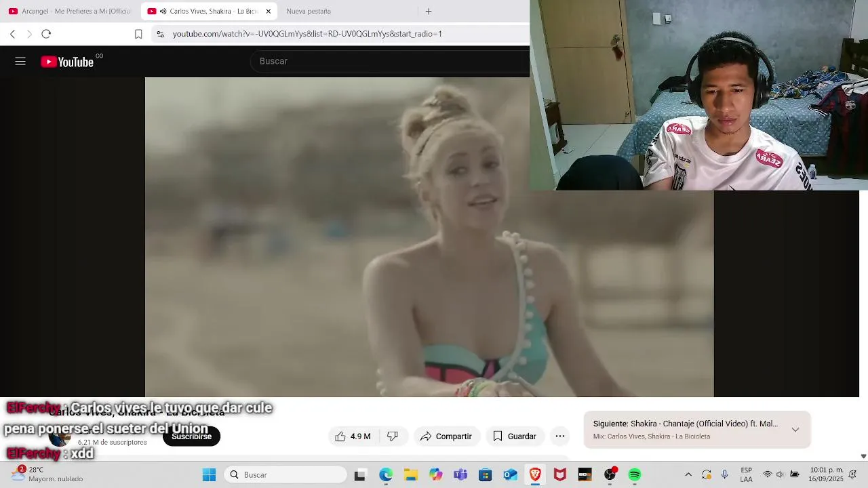This screenshot has width=868, height=488.
Task: Open the notification bell icon
Action: click(x=852, y=474)
